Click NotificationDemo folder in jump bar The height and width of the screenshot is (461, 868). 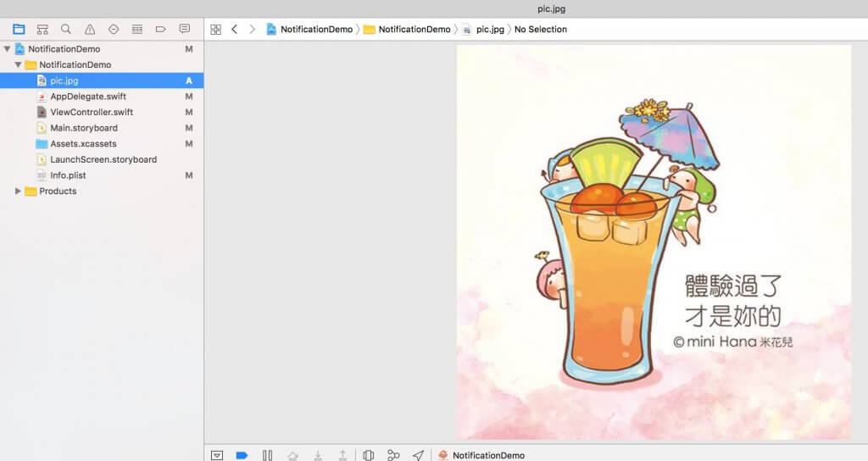pos(407,30)
